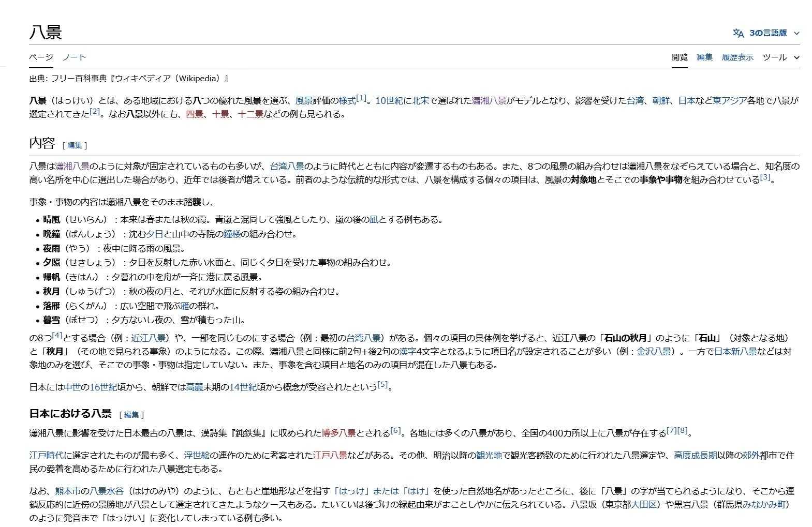Open the 日本新八景 link
812x527 pixels.
[x=735, y=352]
